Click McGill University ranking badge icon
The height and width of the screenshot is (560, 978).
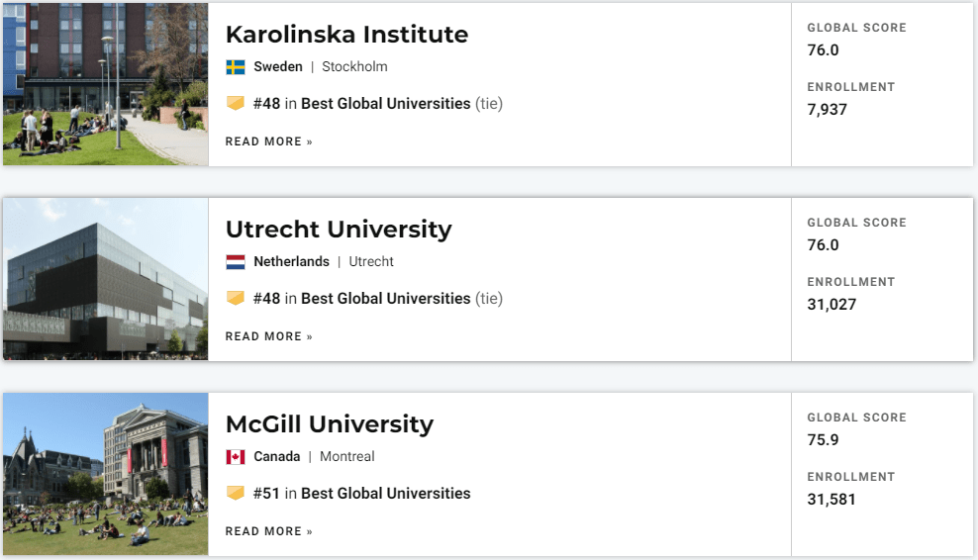click(236, 493)
